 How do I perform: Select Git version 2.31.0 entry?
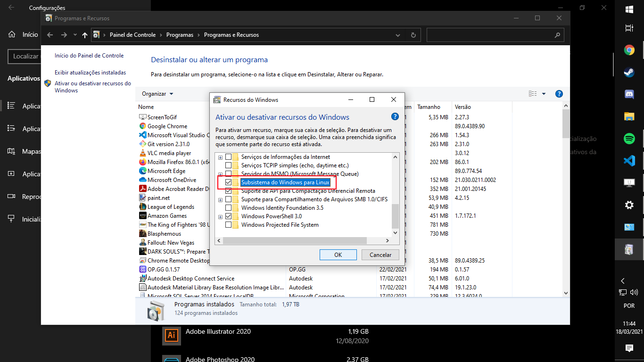168,144
